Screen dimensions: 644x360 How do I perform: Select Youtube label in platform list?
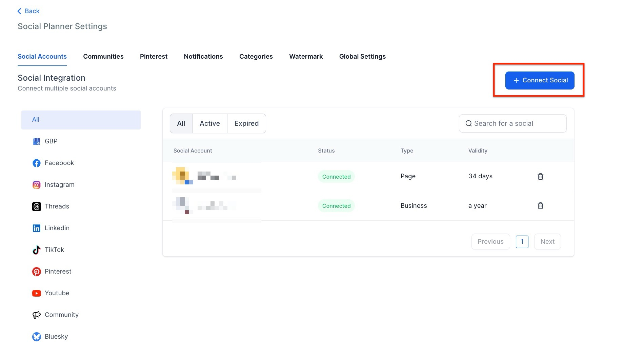57,293
